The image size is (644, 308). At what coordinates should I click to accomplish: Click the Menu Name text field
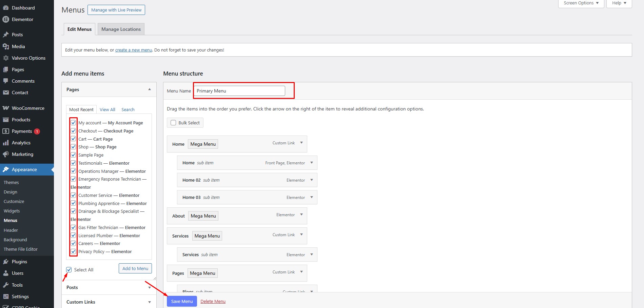point(239,91)
